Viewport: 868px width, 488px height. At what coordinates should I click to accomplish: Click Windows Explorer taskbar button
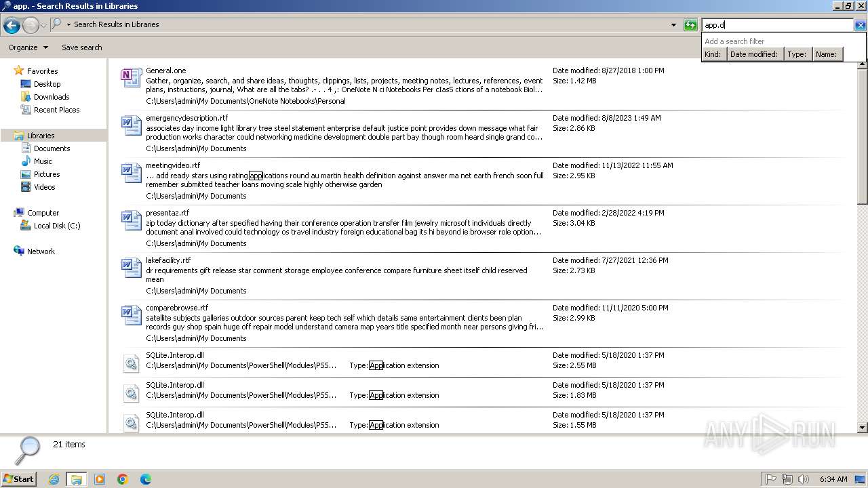click(77, 479)
